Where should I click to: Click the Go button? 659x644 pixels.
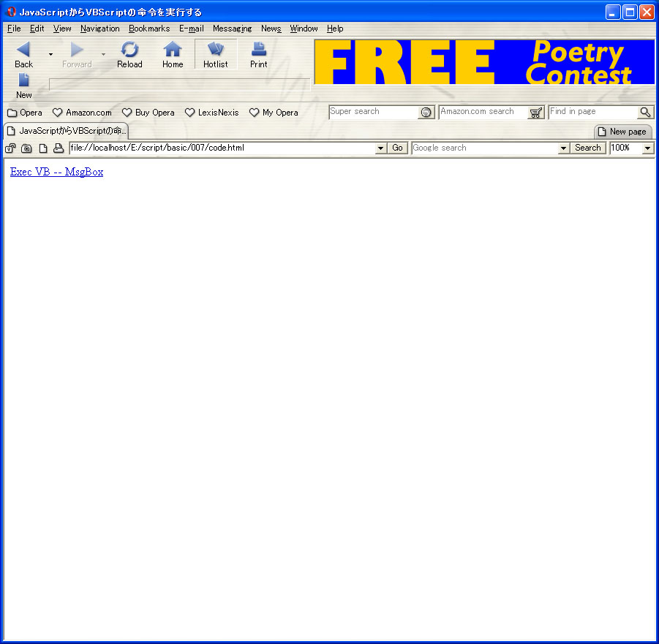pos(397,148)
